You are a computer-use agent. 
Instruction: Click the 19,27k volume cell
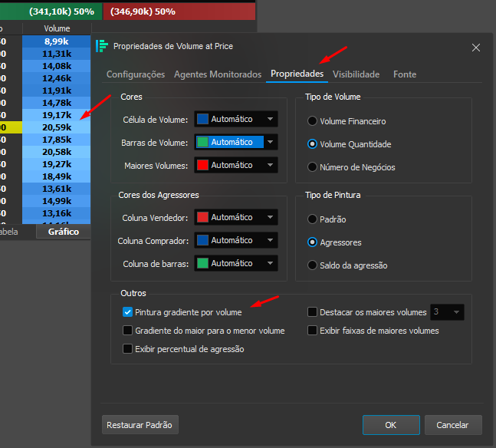(56, 164)
